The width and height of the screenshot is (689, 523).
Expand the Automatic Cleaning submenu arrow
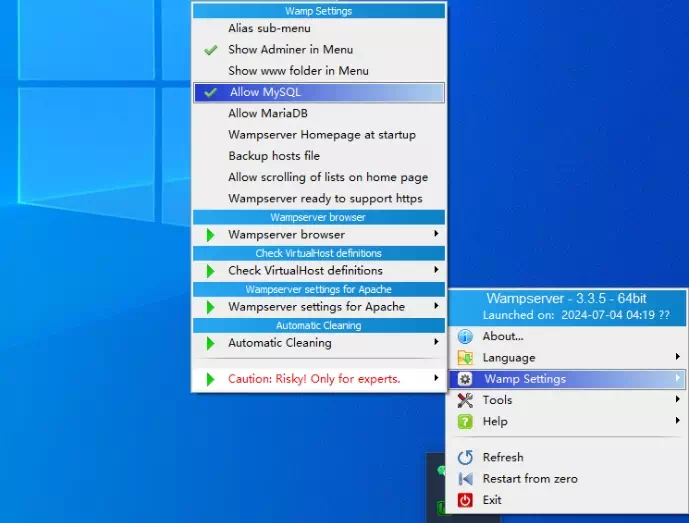coord(436,342)
